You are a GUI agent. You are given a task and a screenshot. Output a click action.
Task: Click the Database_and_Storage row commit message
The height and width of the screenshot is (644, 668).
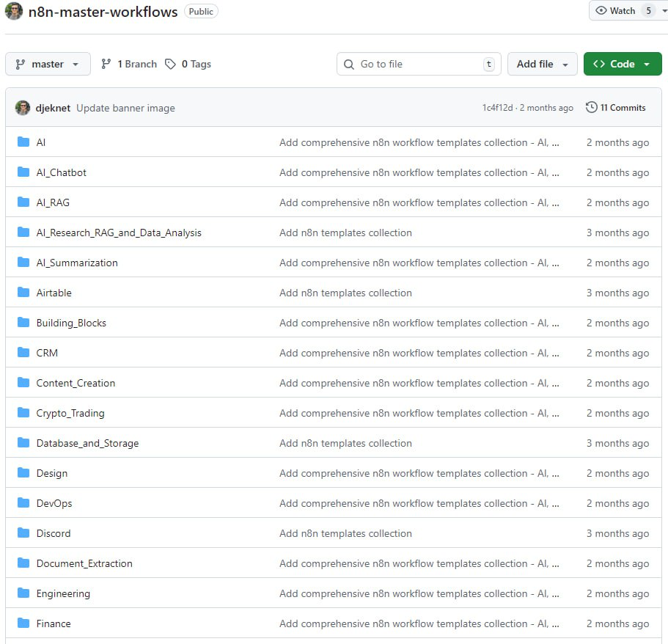pyautogui.click(x=345, y=443)
